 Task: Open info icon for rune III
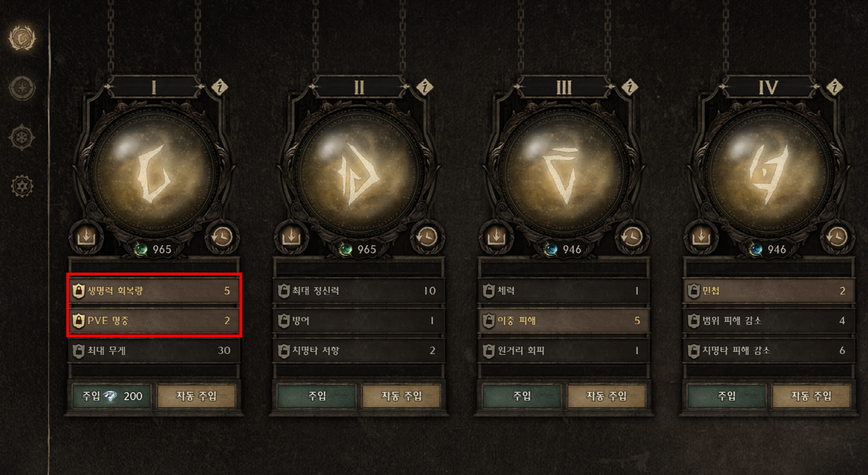(x=630, y=87)
